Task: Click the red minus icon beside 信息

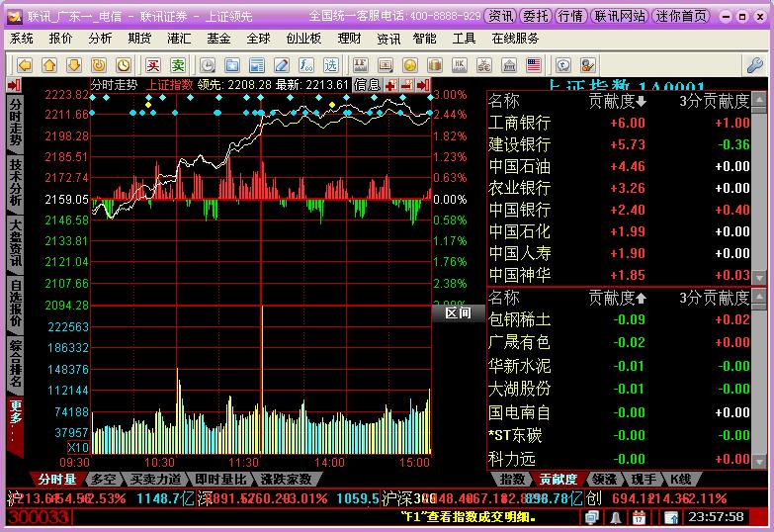Action: click(407, 85)
